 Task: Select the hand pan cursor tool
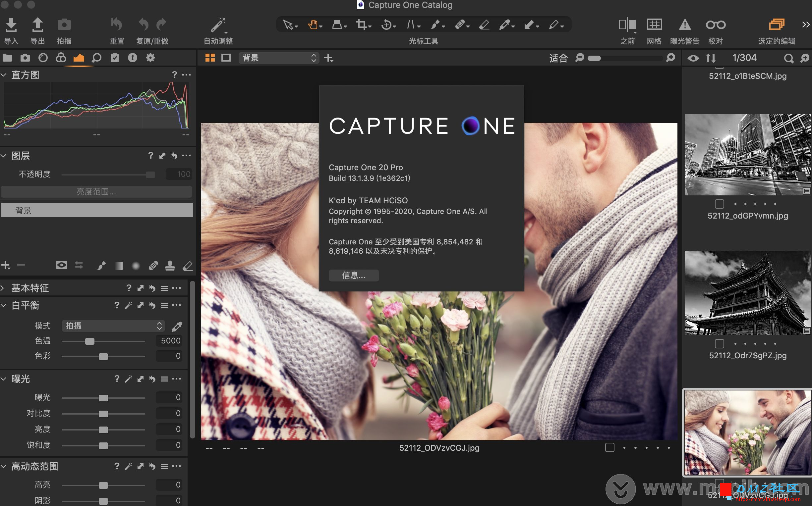point(313,25)
